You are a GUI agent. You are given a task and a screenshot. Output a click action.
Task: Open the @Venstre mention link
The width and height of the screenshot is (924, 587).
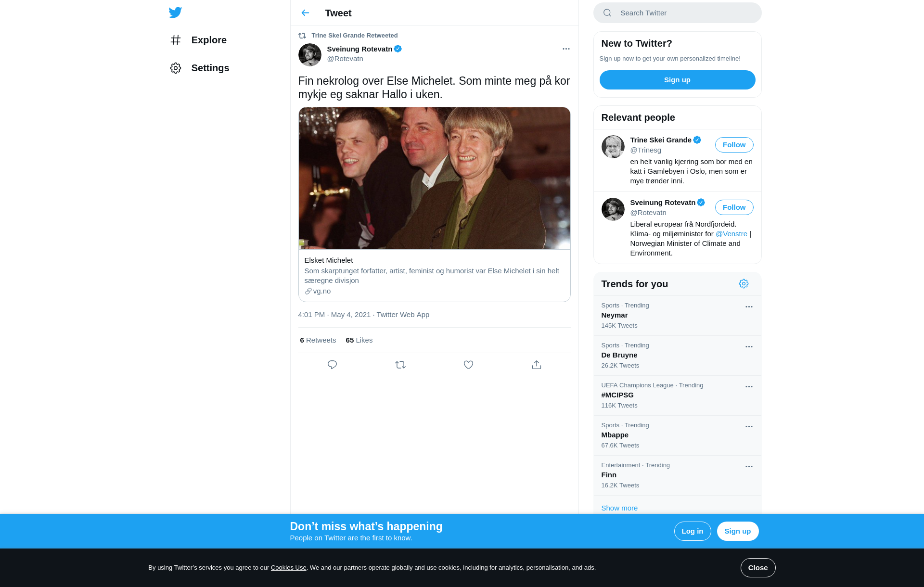[x=731, y=234]
